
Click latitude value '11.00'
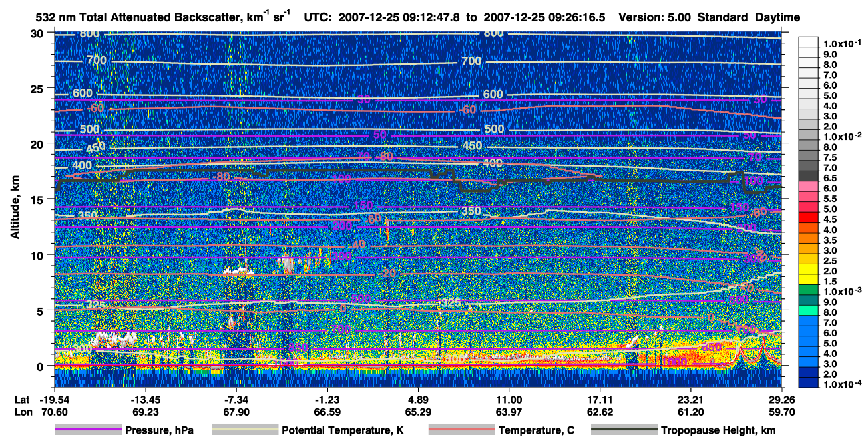coord(509,399)
